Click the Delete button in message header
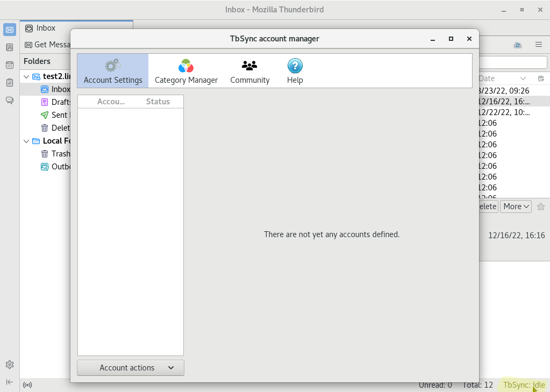The image size is (550, 392). (488, 206)
